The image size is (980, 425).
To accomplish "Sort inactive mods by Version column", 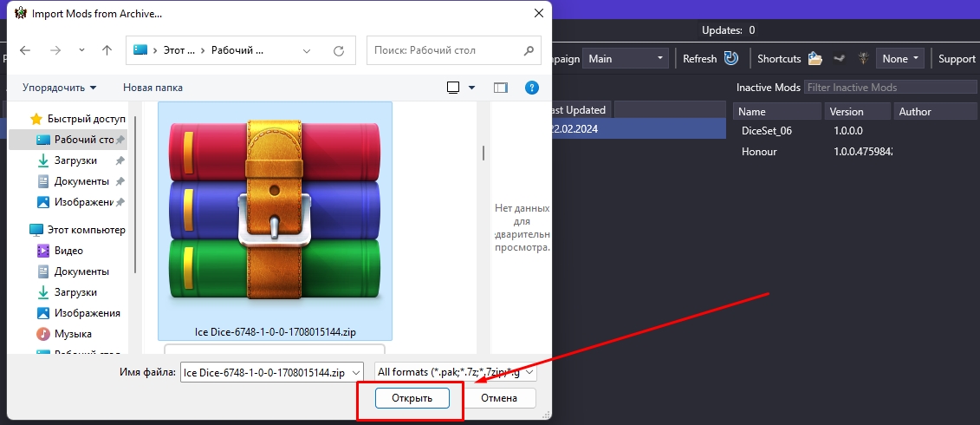I will tap(858, 111).
